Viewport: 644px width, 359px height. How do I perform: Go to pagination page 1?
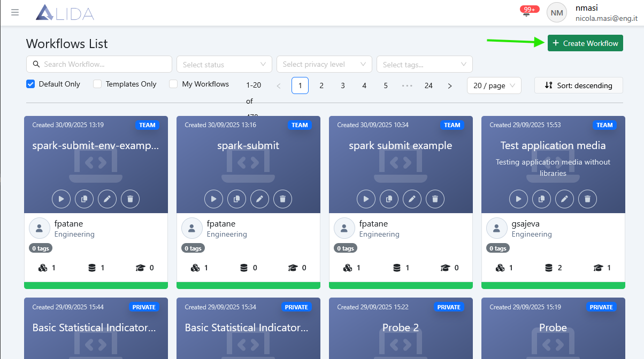pyautogui.click(x=300, y=85)
